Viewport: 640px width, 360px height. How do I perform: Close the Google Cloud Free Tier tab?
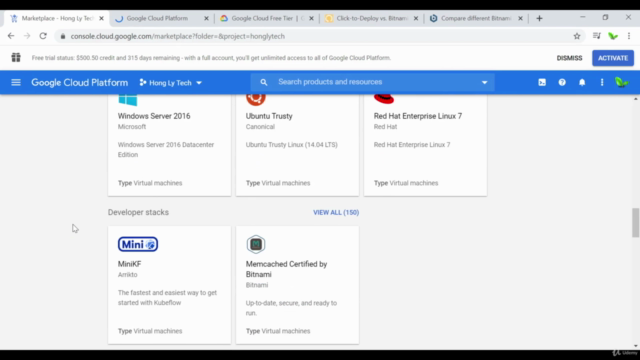[311, 18]
